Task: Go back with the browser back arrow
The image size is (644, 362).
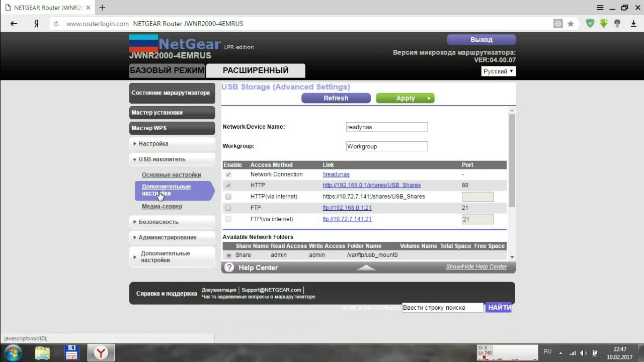Action: click(x=14, y=24)
